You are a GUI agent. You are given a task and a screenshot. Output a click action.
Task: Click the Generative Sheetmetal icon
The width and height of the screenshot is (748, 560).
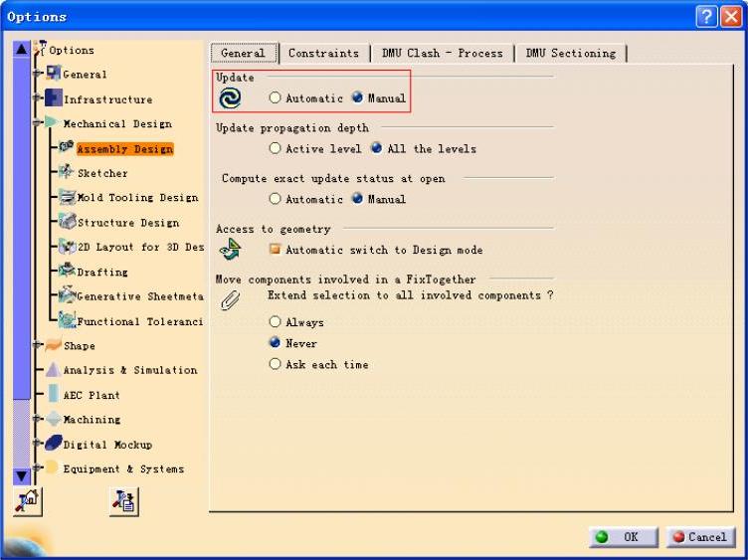(67, 294)
